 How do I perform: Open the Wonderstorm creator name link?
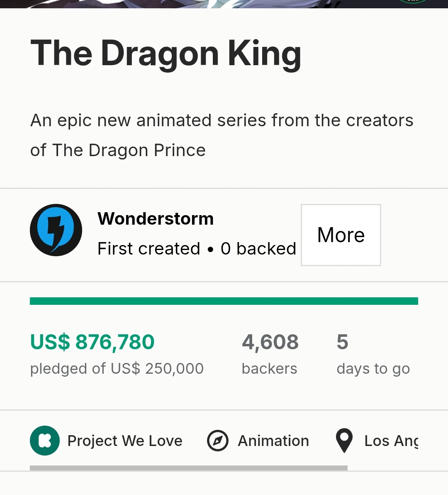tap(156, 219)
